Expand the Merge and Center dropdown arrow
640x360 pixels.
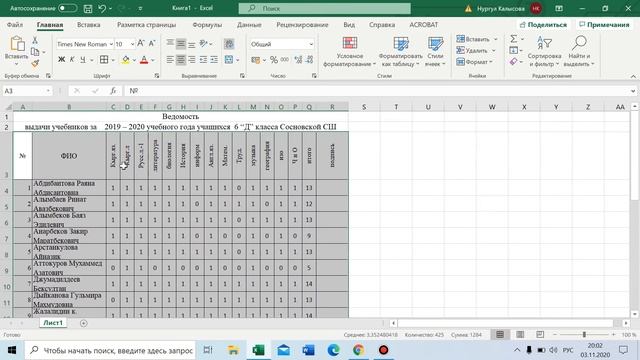(238, 60)
